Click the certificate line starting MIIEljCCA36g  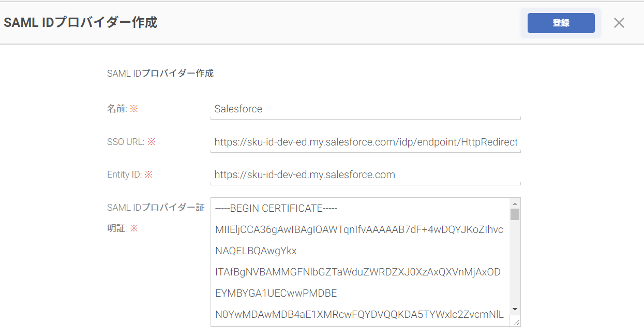click(x=359, y=229)
